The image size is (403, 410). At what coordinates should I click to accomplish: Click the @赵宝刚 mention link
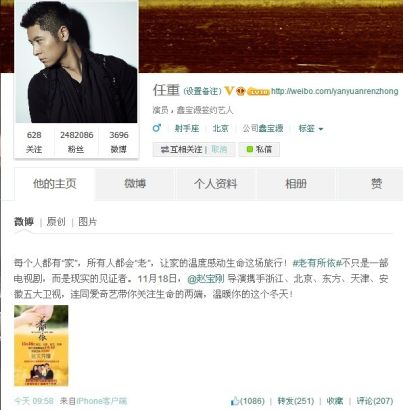[206, 279]
